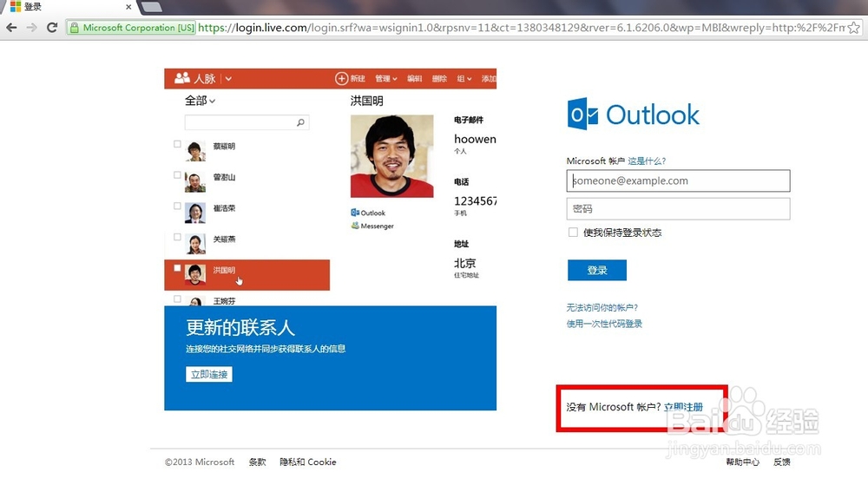Click the 1234567 phone number
The width and height of the screenshot is (868, 479).
coord(475,200)
